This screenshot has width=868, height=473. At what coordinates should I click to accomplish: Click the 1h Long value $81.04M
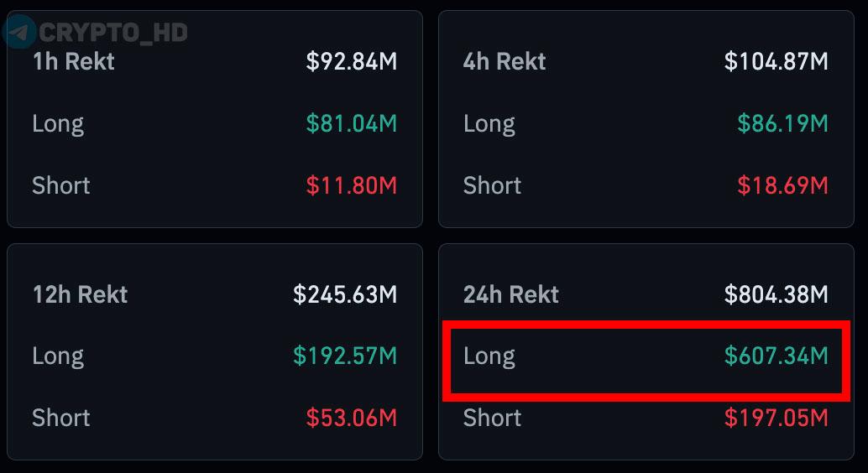click(x=351, y=123)
